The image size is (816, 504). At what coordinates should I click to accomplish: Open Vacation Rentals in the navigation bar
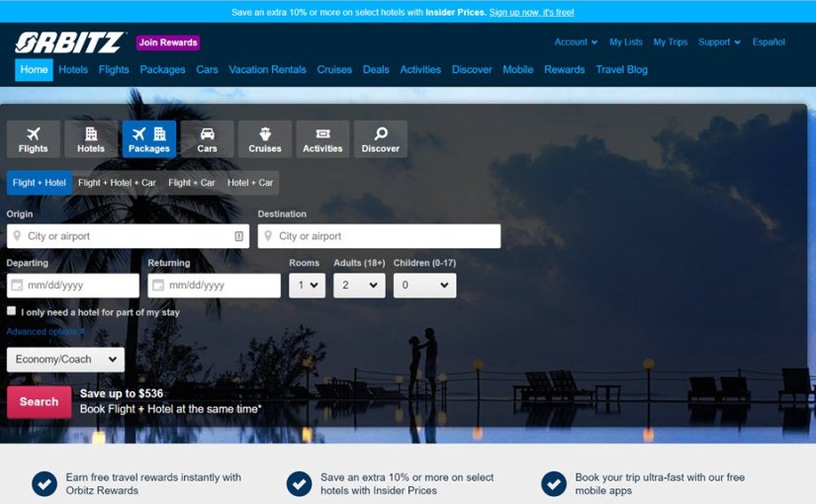(x=267, y=70)
